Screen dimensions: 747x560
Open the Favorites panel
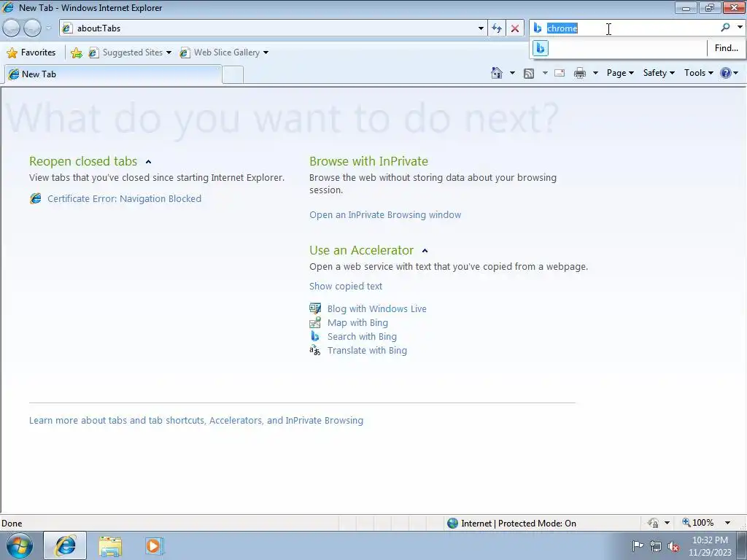31,52
